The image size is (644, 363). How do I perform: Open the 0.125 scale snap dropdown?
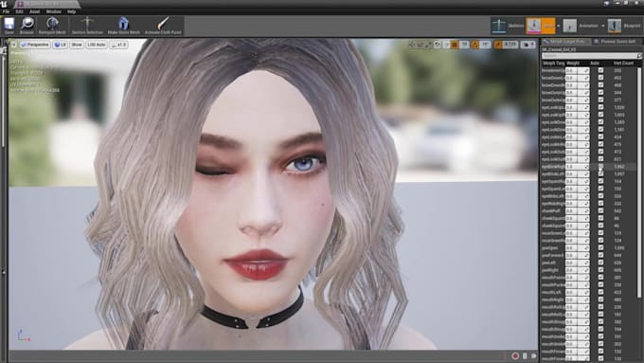coord(510,45)
